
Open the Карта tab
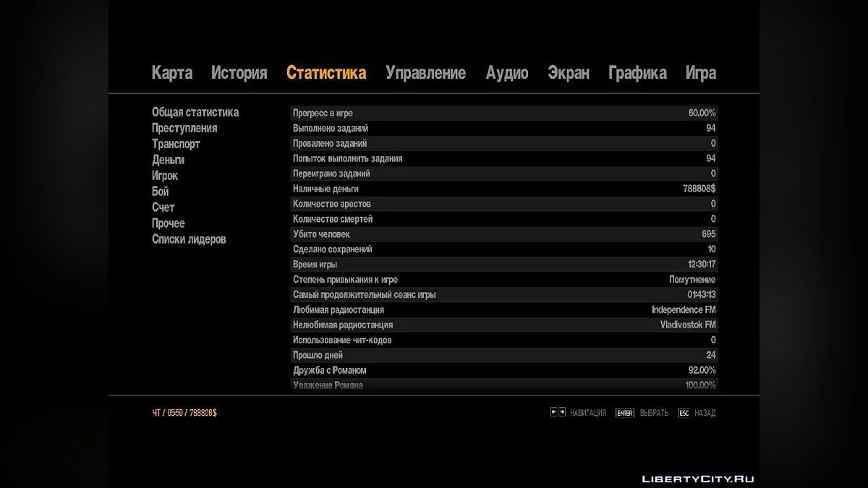pyautogui.click(x=172, y=73)
